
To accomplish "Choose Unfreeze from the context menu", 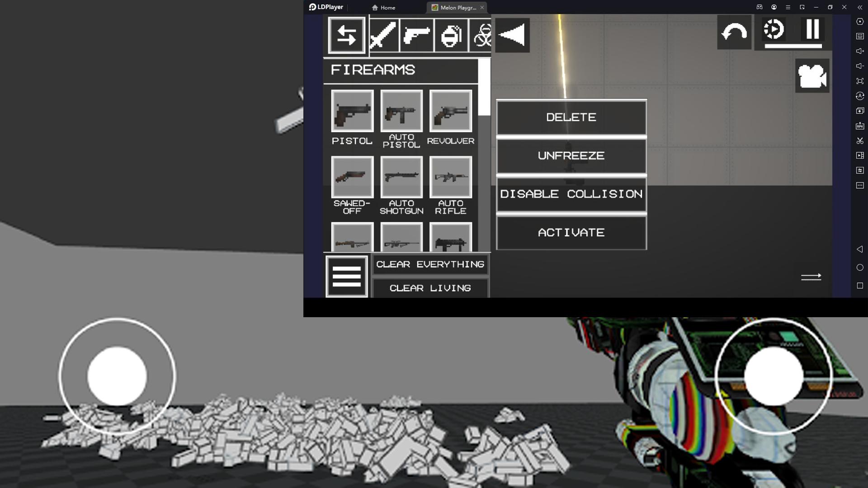I will [x=571, y=156].
